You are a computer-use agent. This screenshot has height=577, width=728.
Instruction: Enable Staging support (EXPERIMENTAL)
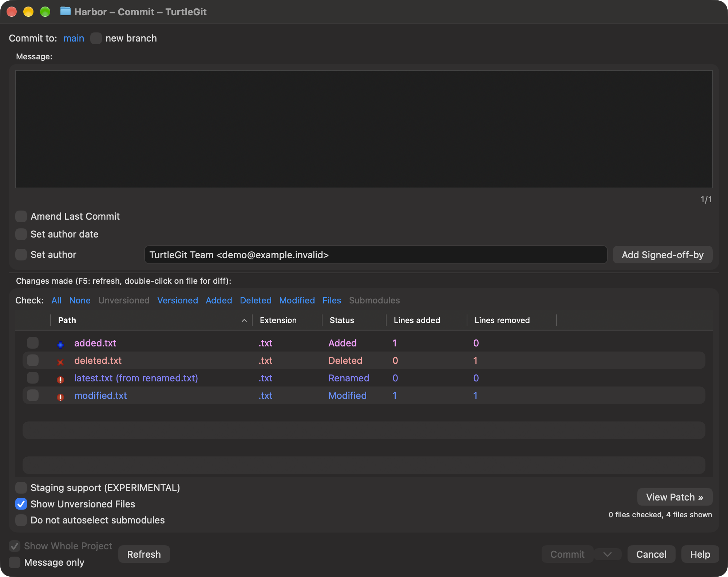(x=21, y=488)
